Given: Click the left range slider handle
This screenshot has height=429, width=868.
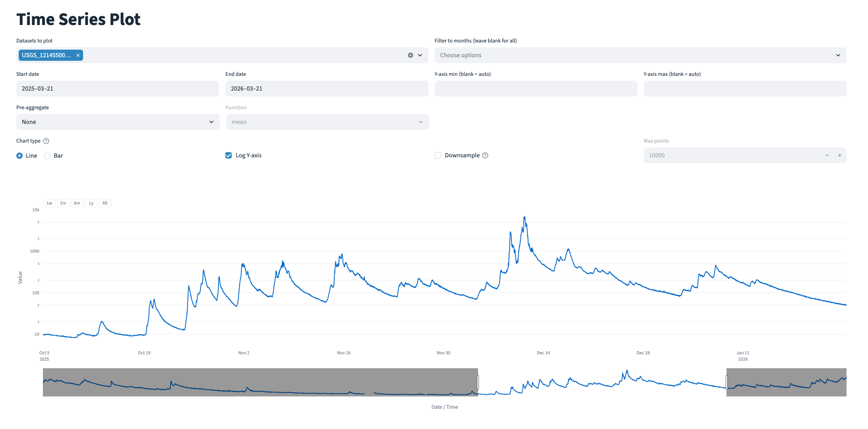Looking at the screenshot, I should tap(478, 382).
